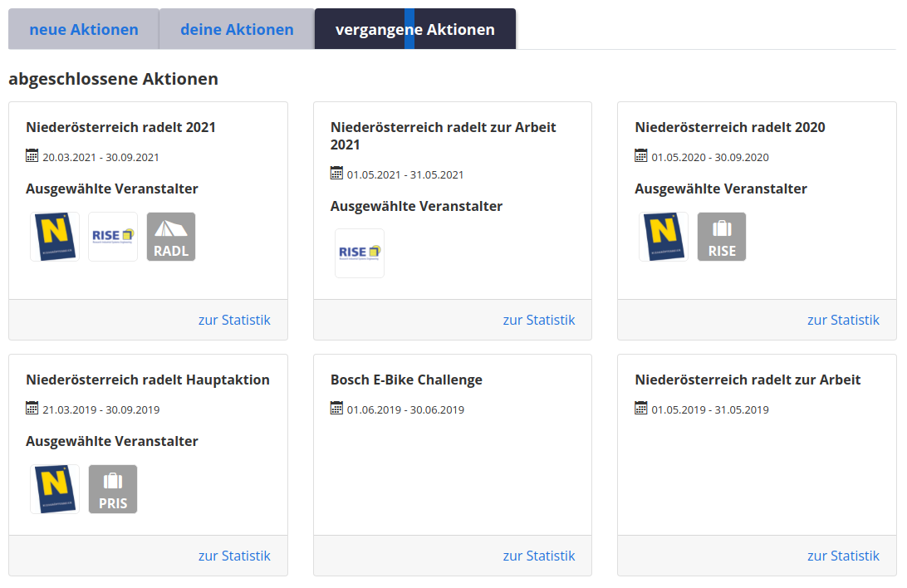Click Ausgewählte Veranstalter in radelt zur Arbeit 2021 card
The image size is (907, 588).
click(x=416, y=207)
